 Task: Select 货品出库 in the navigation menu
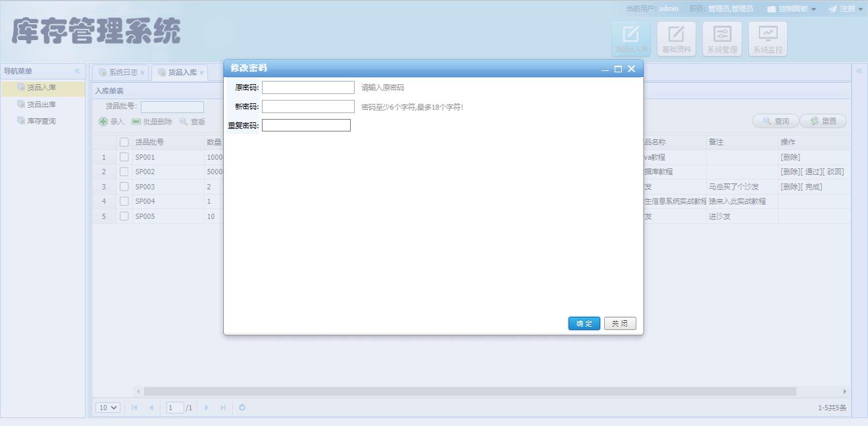pyautogui.click(x=43, y=105)
